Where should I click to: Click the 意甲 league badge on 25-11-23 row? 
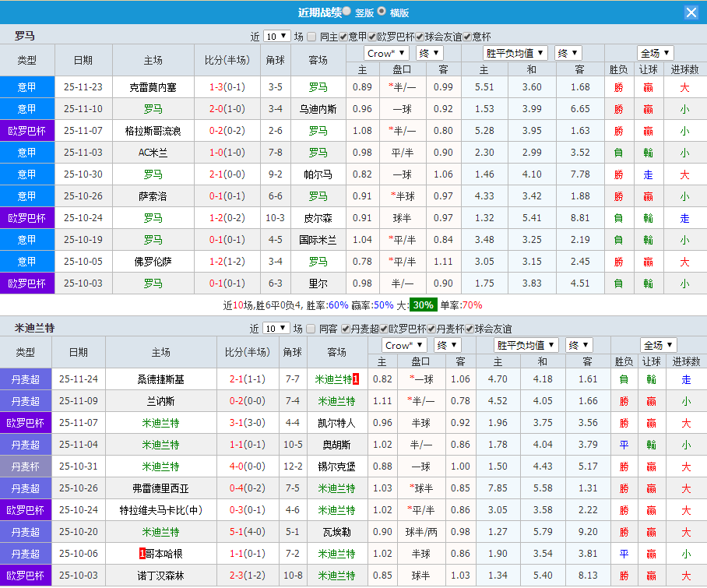click(x=26, y=86)
